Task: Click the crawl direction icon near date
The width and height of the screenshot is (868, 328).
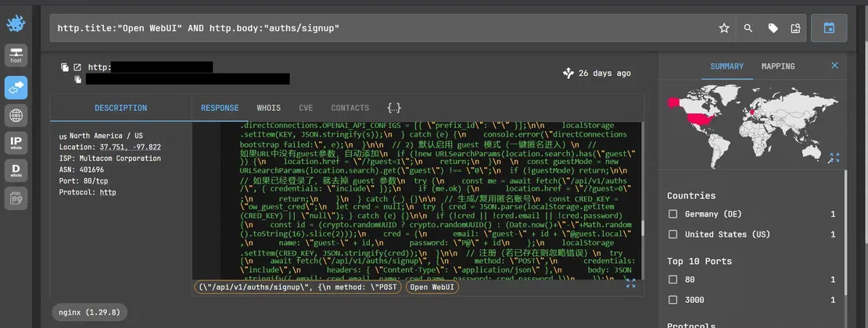Action: 568,73
